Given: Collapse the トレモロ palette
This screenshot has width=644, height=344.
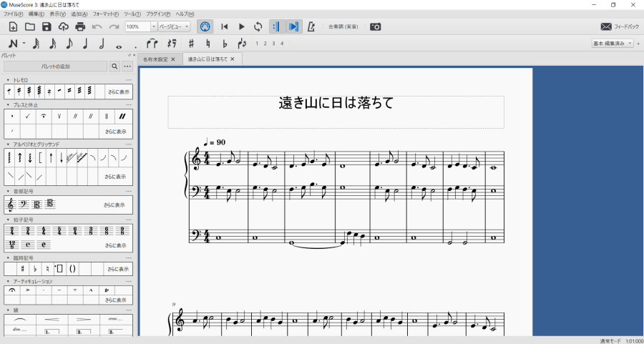Looking at the screenshot, I should [8, 80].
